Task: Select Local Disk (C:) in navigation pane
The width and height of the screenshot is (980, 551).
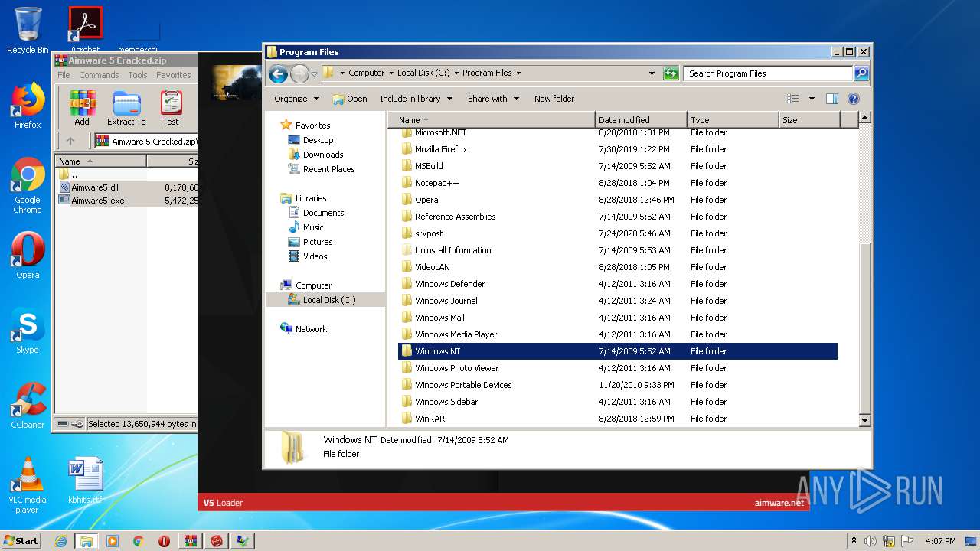Action: click(x=322, y=300)
